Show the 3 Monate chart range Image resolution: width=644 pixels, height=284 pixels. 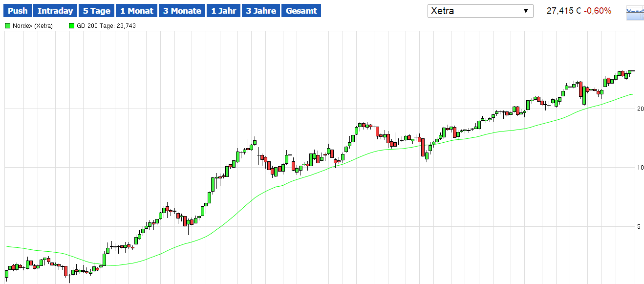point(182,11)
